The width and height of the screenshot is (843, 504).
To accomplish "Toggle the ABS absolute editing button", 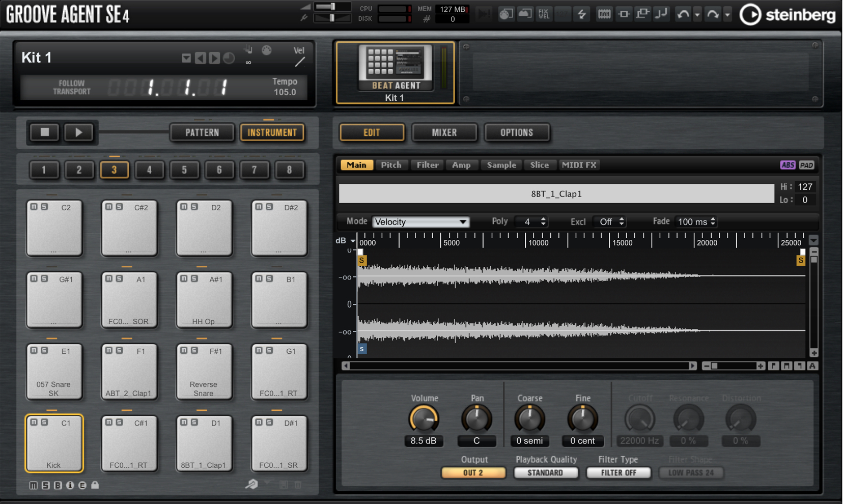I will [x=788, y=165].
